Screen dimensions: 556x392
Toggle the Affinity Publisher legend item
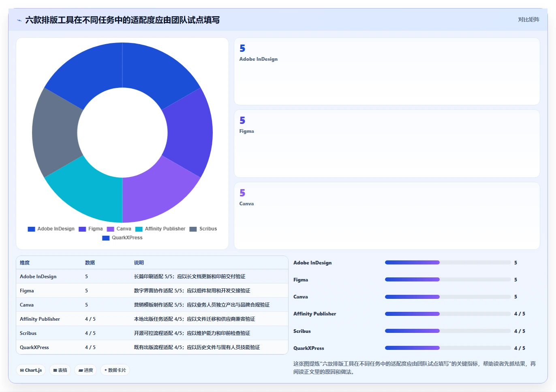(x=160, y=229)
